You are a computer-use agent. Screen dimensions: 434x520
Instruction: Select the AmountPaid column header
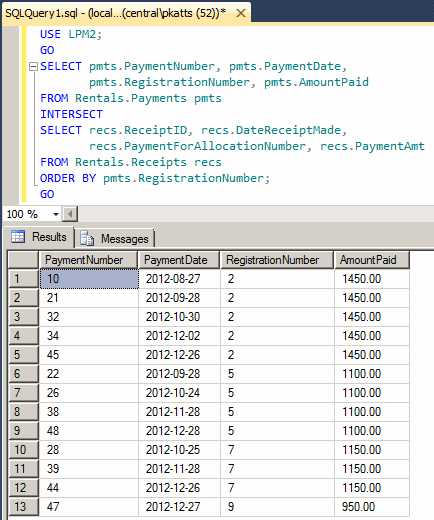coord(371,260)
